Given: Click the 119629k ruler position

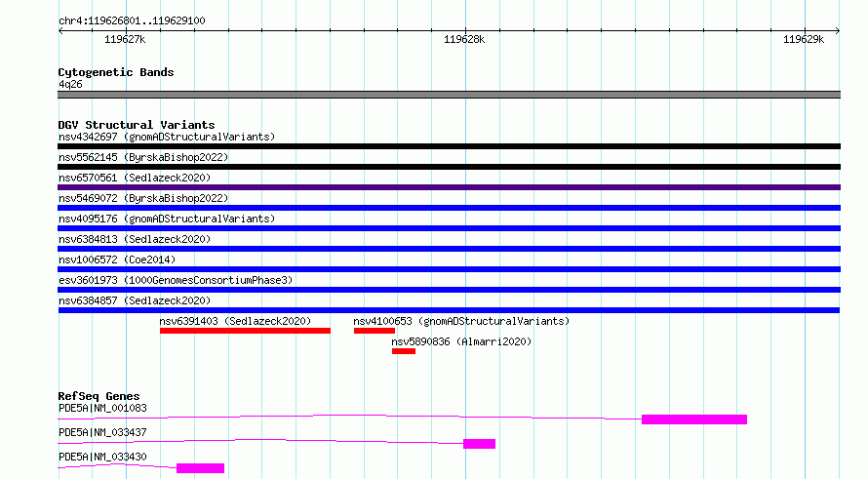Looking at the screenshot, I should (804, 39).
